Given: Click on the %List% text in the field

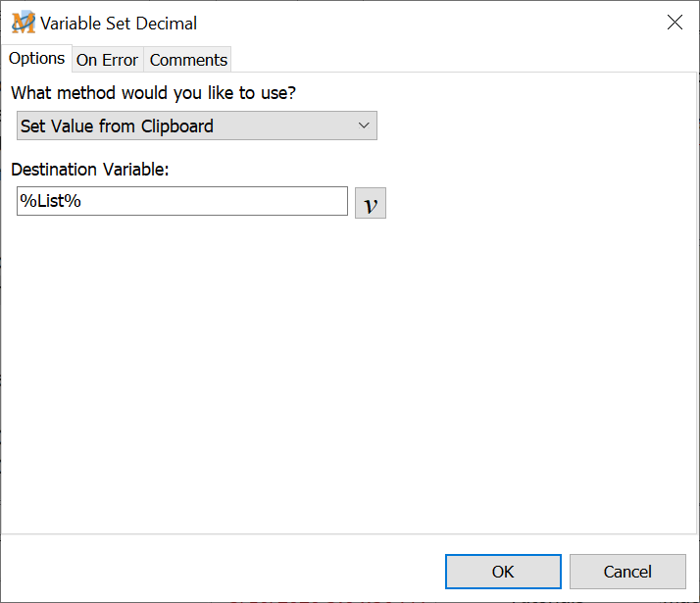Looking at the screenshot, I should [50, 201].
